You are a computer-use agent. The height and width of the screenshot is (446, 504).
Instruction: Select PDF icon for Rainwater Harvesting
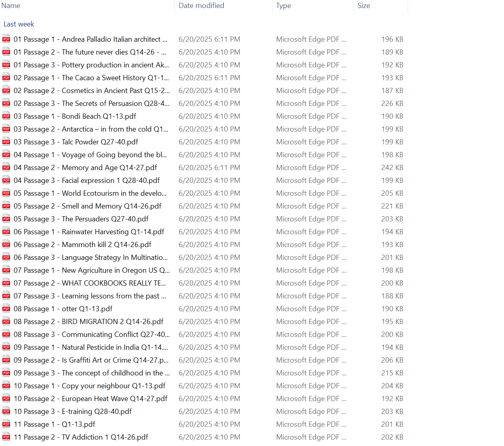[x=6, y=231]
